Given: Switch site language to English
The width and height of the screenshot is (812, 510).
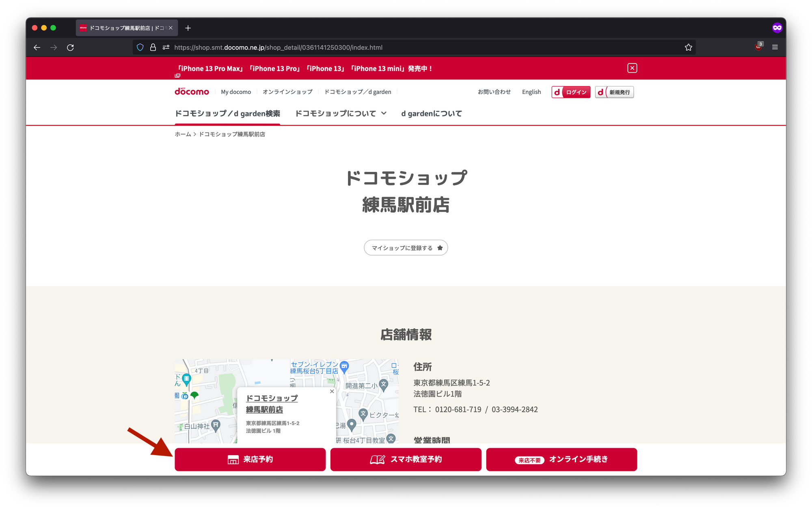Looking at the screenshot, I should coord(531,92).
